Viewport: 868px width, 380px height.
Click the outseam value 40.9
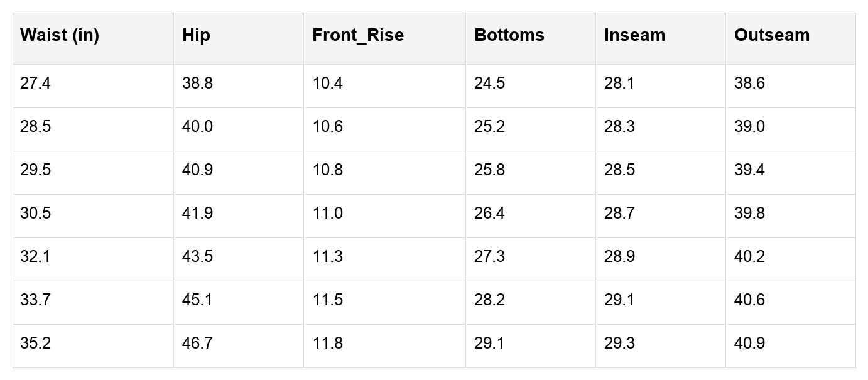coord(749,344)
